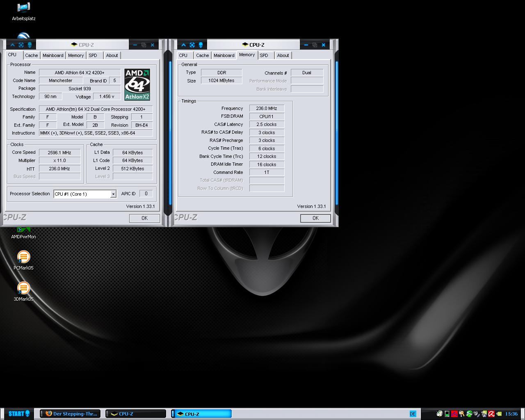The image size is (525, 420).
Task: Open the Arbeitsplatz desktop icon
Action: point(23,11)
